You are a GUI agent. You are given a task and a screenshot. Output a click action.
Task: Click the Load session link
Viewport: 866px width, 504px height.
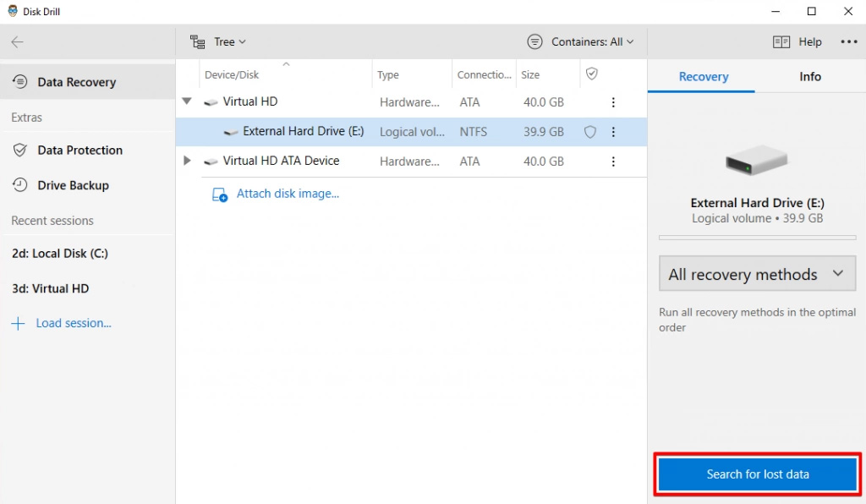click(x=74, y=324)
